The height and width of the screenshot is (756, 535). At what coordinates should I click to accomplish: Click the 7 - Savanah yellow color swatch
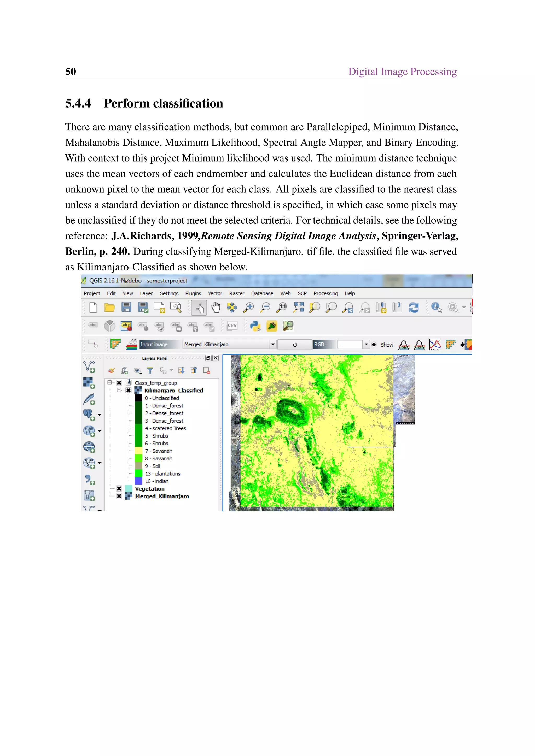[138, 451]
